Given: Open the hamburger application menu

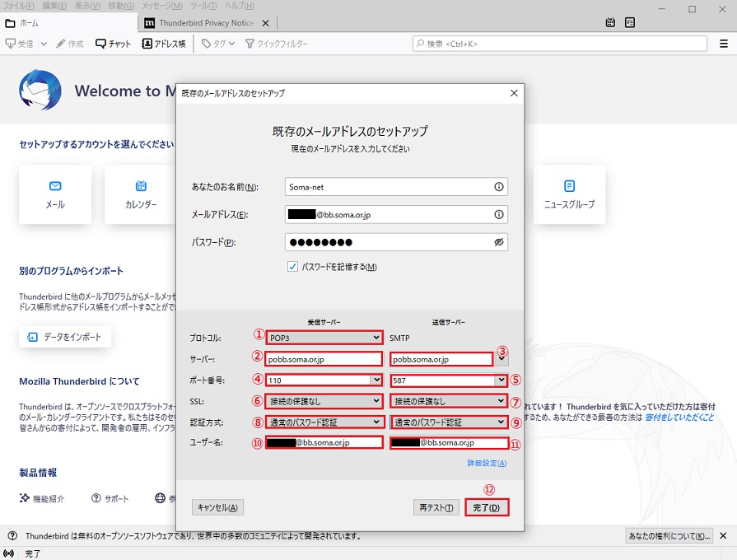Looking at the screenshot, I should tap(723, 44).
